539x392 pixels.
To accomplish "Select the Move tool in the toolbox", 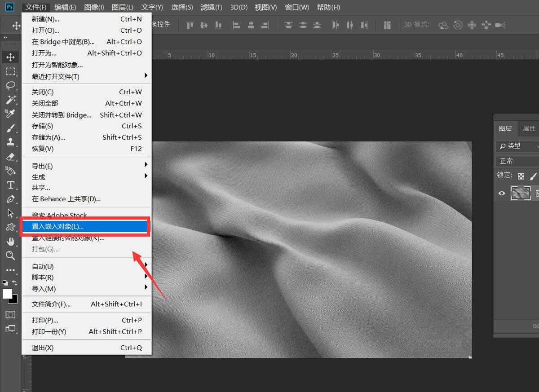I will pyautogui.click(x=10, y=57).
